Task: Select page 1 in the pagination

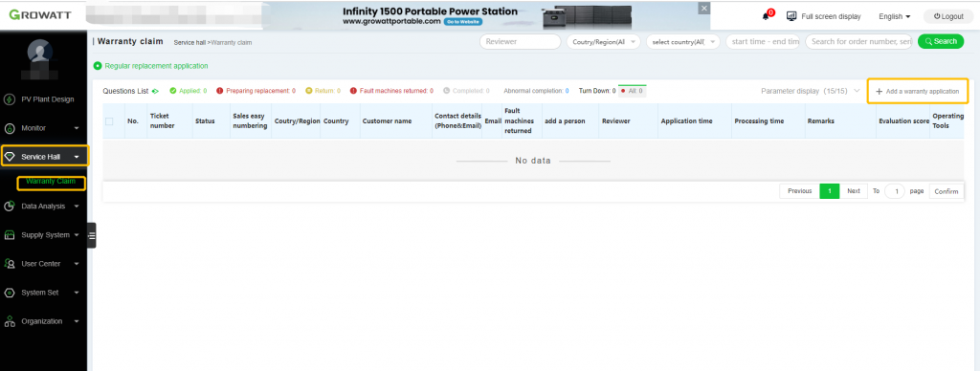Action: [830, 191]
